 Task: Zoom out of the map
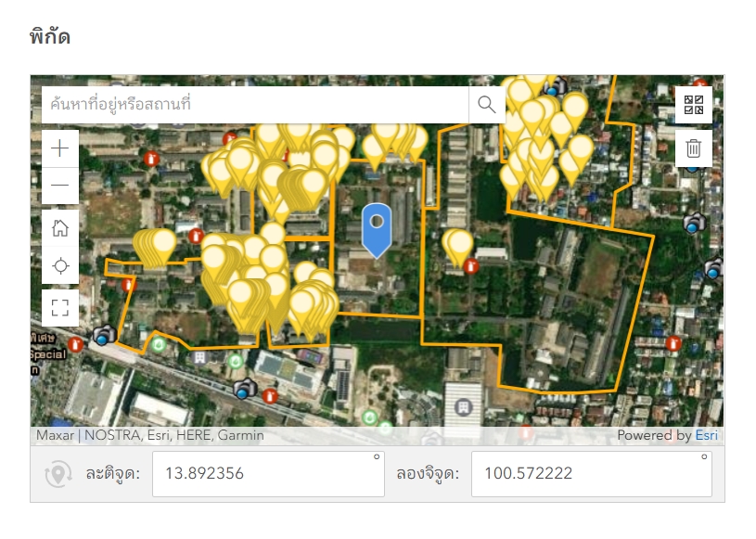pos(60,186)
